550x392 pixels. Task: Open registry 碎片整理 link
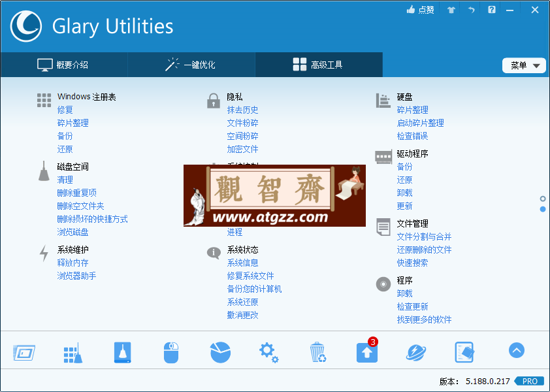click(x=73, y=123)
